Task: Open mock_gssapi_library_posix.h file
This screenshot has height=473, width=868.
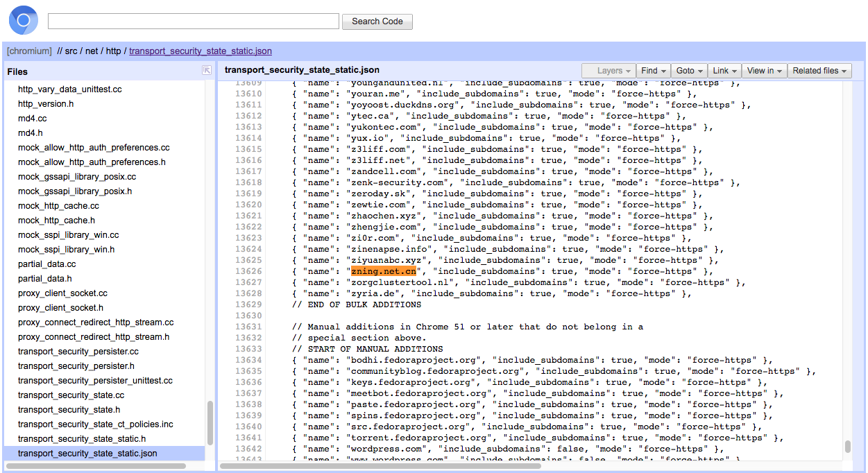Action: point(75,191)
